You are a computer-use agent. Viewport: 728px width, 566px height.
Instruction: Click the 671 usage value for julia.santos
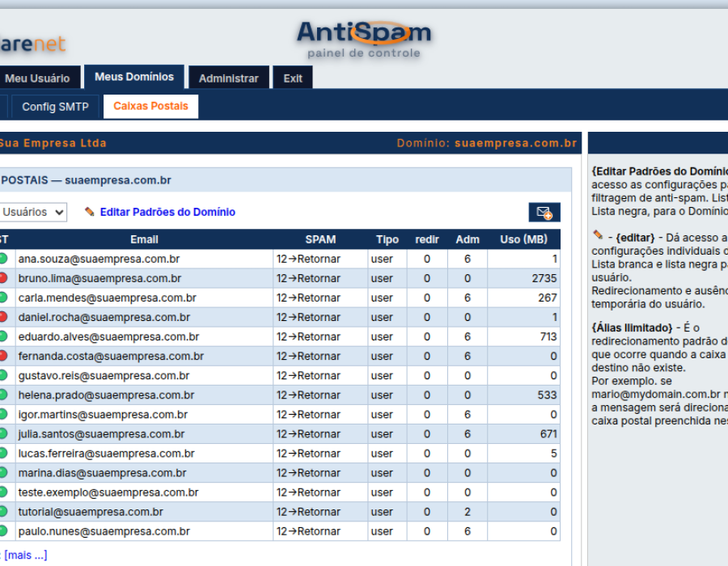pyautogui.click(x=548, y=434)
